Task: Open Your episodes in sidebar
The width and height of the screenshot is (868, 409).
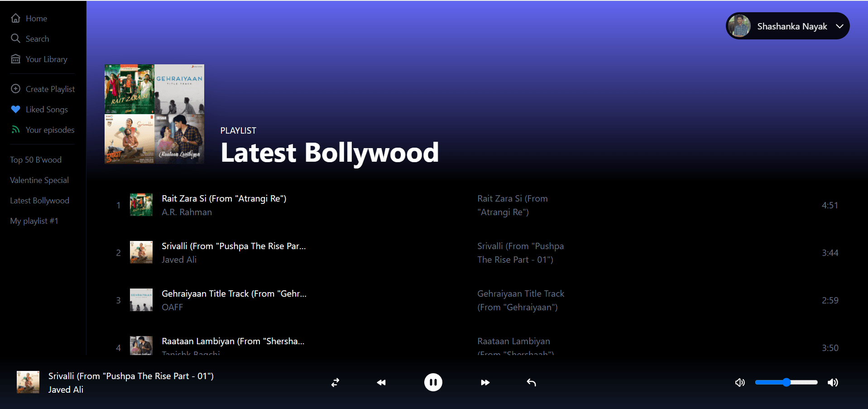Action: 50,130
